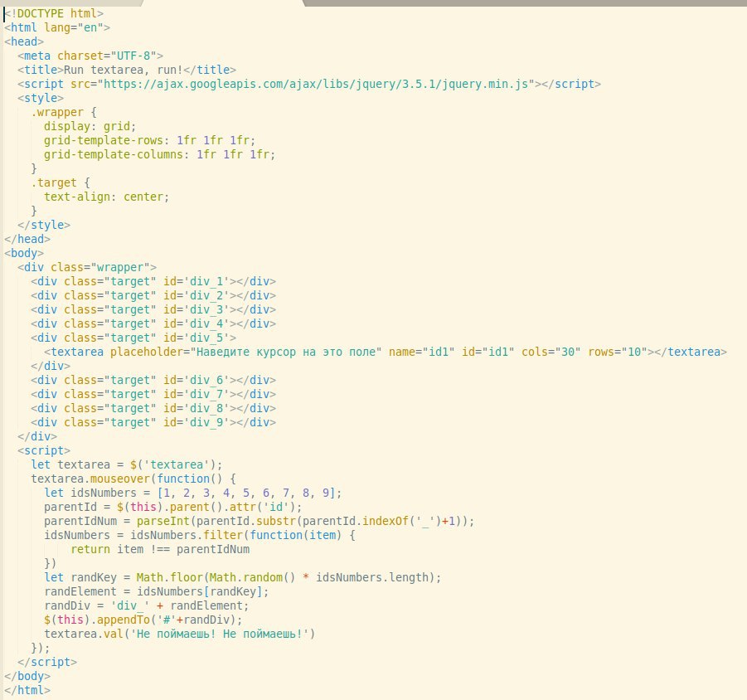Click the line with id='div_1'
This screenshot has height=700, width=747.
point(153,282)
